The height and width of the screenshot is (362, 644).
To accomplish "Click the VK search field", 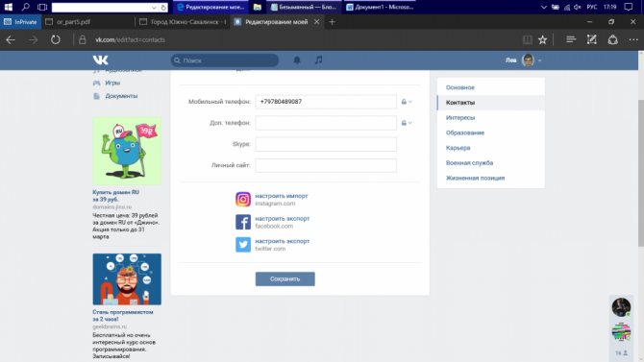I will (225, 60).
